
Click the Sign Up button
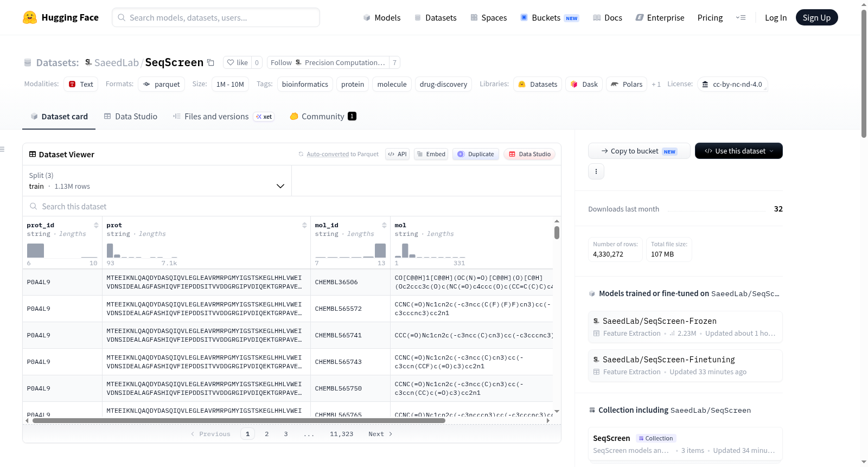(x=816, y=17)
